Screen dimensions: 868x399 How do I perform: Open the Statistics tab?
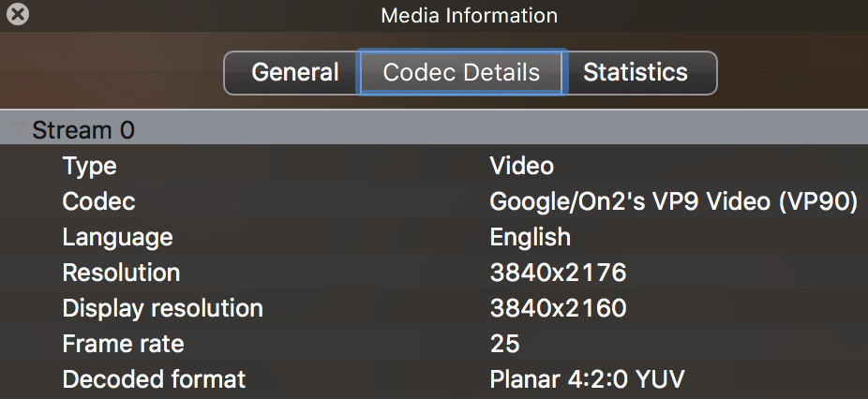click(636, 73)
